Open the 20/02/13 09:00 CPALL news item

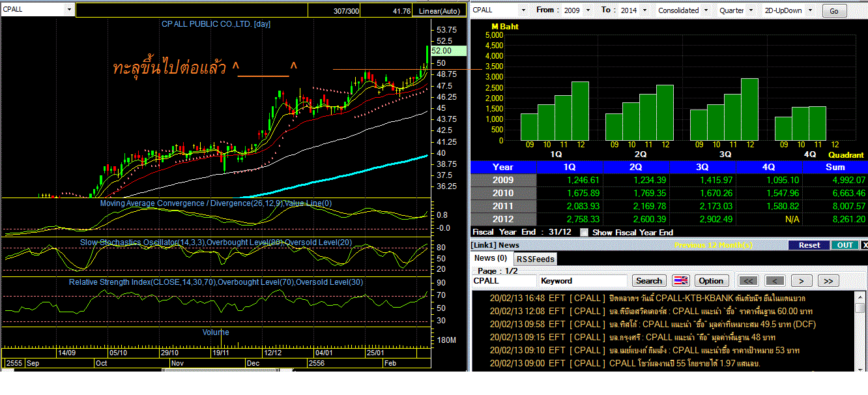click(624, 363)
